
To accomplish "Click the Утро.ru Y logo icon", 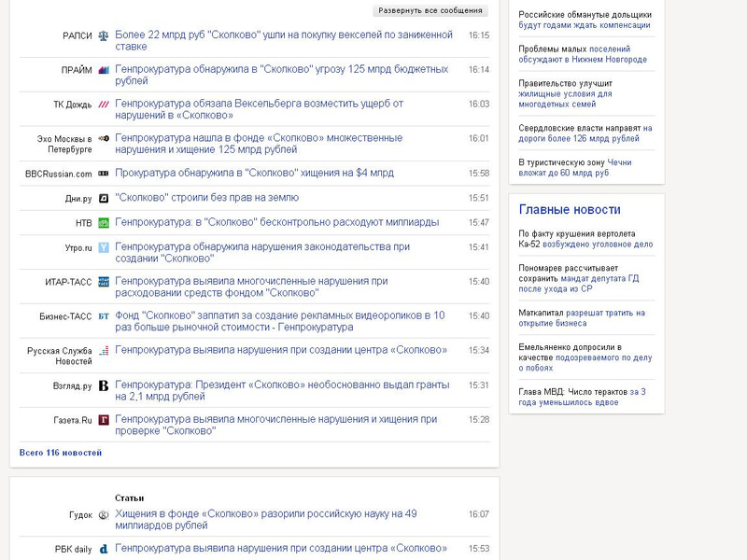I will [104, 247].
